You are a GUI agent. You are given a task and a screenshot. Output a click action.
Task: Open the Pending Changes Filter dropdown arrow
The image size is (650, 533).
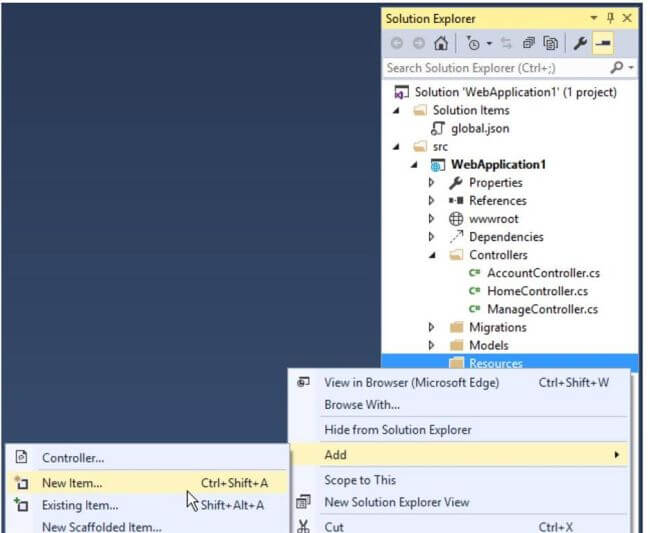point(489,43)
